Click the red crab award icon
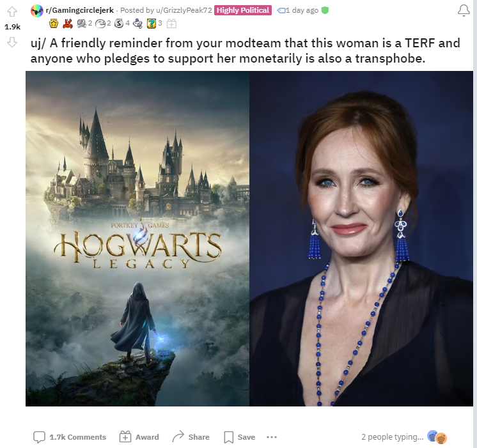Image resolution: width=477 pixels, height=448 pixels. (68, 24)
